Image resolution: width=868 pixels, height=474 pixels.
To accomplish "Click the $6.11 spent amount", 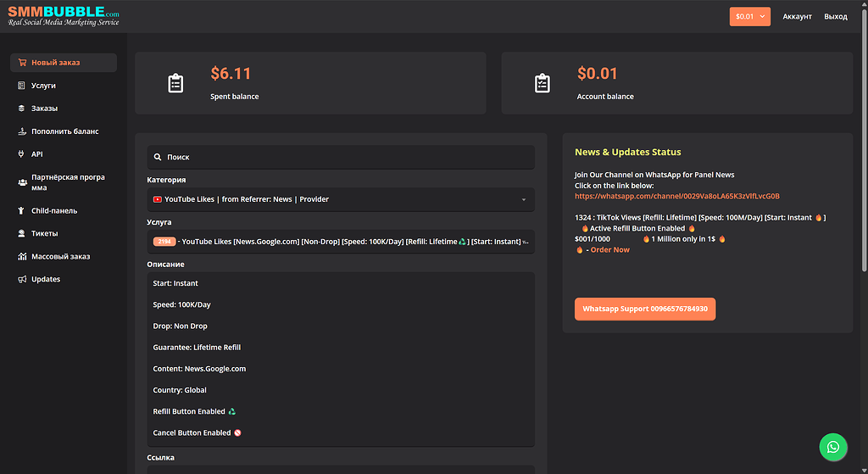I will click(231, 74).
